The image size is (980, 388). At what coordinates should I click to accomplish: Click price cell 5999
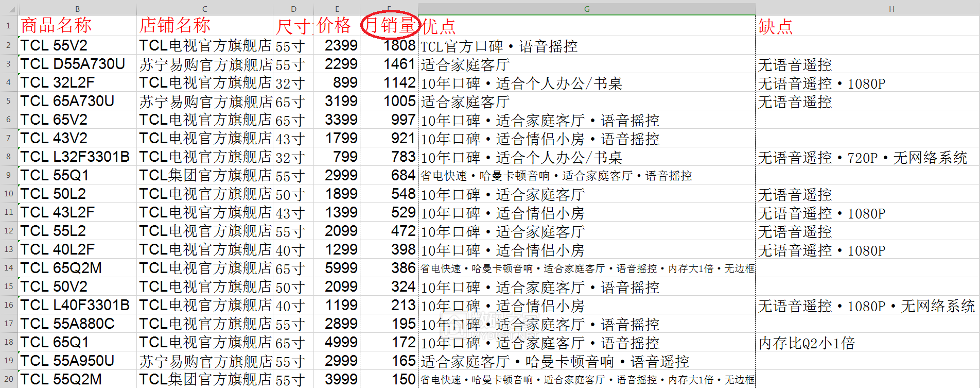point(337,268)
